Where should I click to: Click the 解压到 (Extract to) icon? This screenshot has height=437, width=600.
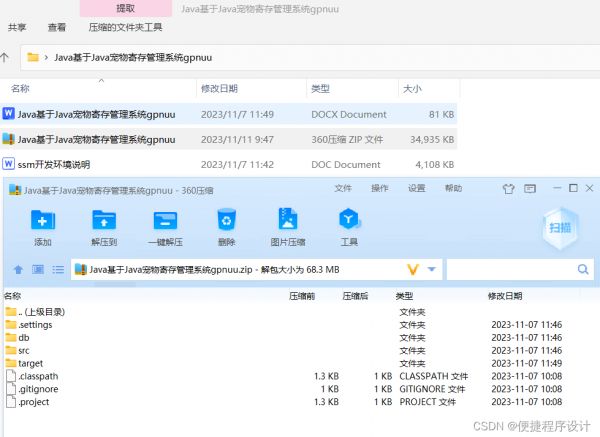click(104, 220)
